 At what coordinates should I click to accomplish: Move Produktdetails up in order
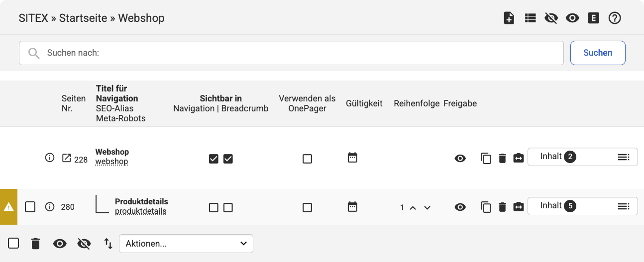point(413,207)
